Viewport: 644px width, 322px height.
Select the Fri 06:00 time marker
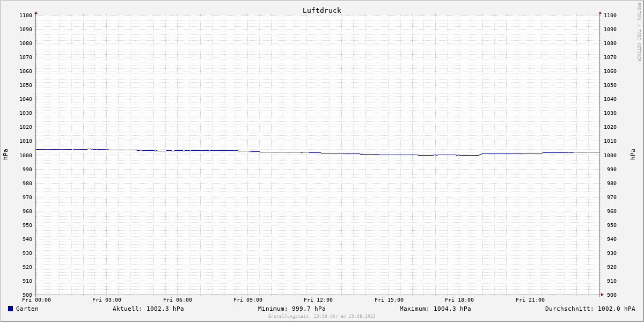[x=178, y=300]
